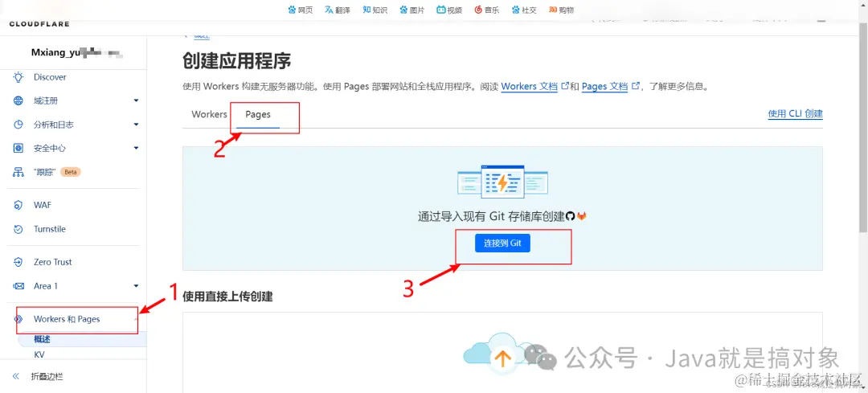Open the 使用 CLI 创建 link
Image resolution: width=868 pixels, height=393 pixels.
[796, 113]
